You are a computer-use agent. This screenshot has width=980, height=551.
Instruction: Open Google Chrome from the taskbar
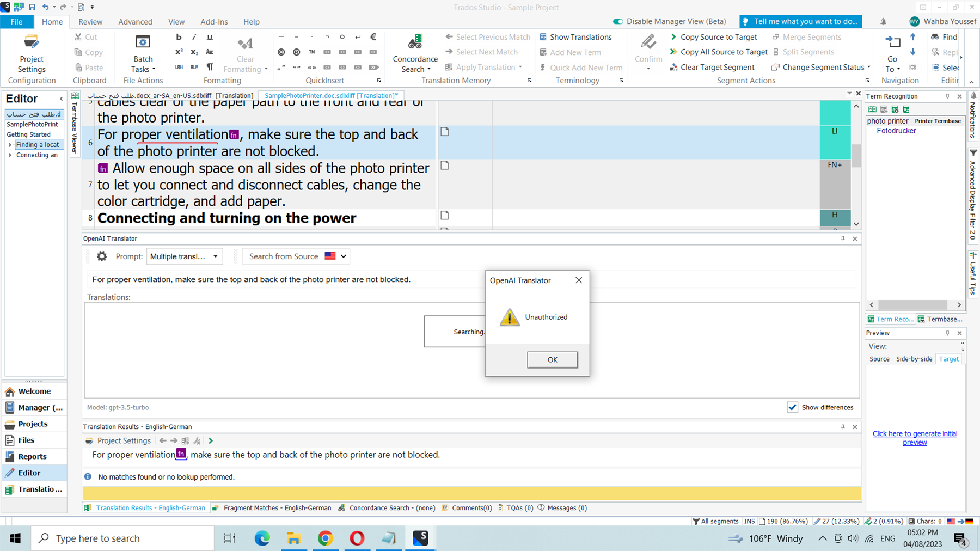pyautogui.click(x=326, y=538)
